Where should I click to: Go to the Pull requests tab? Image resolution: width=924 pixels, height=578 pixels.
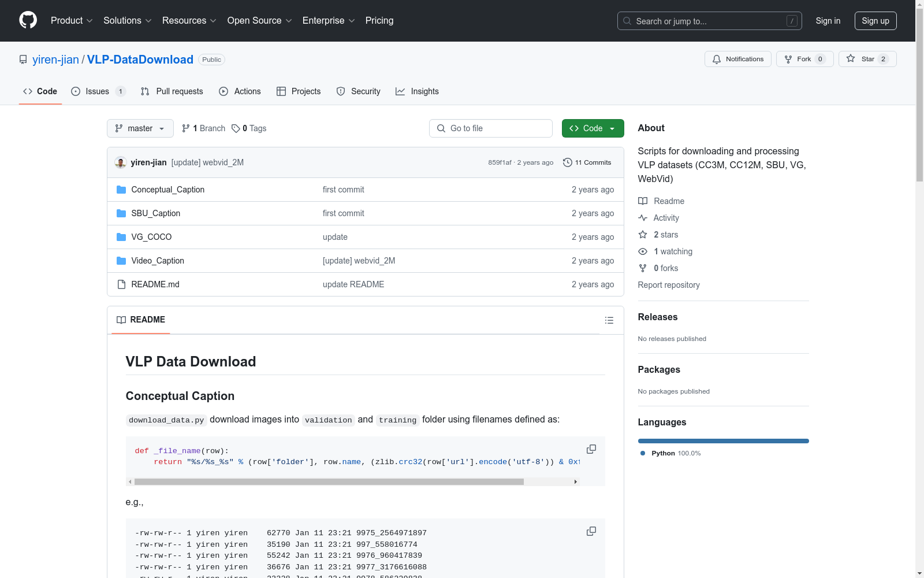(172, 91)
